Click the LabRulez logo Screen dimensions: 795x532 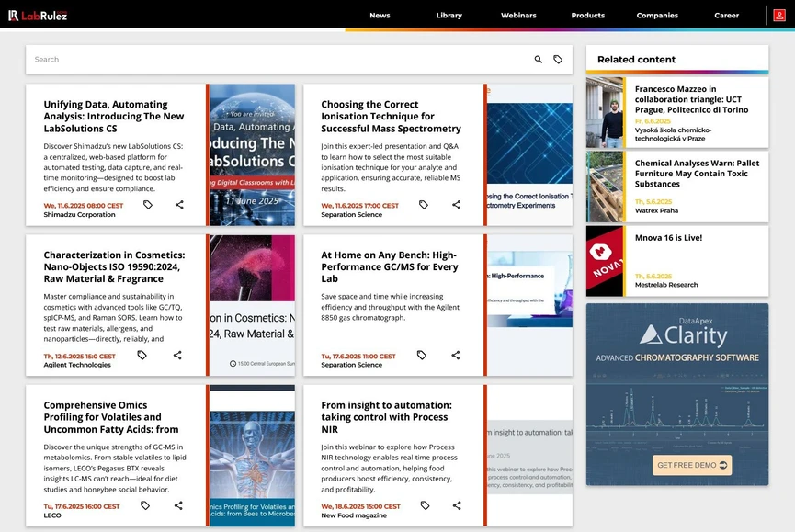point(38,16)
